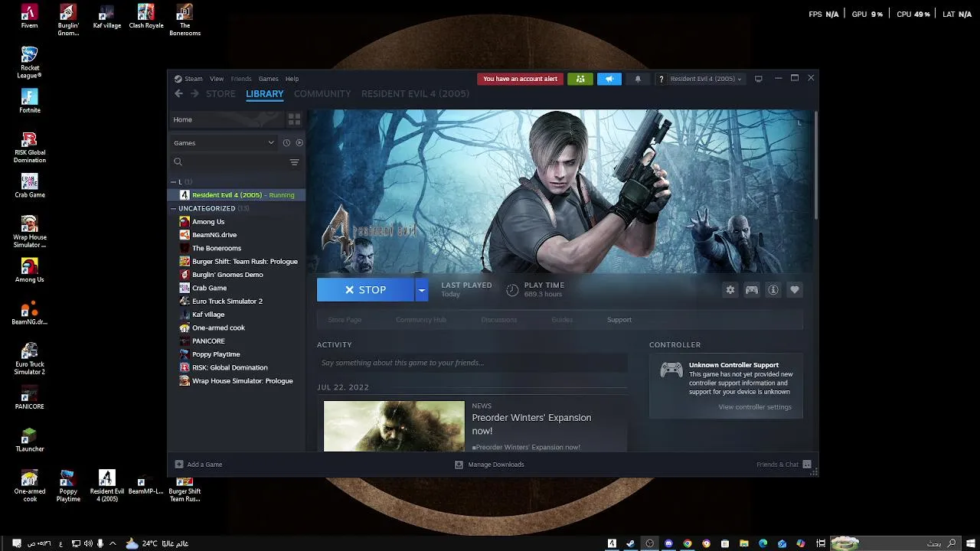Show hidden system tray icons chevron
This screenshot has width=980, height=551.
coord(113,543)
